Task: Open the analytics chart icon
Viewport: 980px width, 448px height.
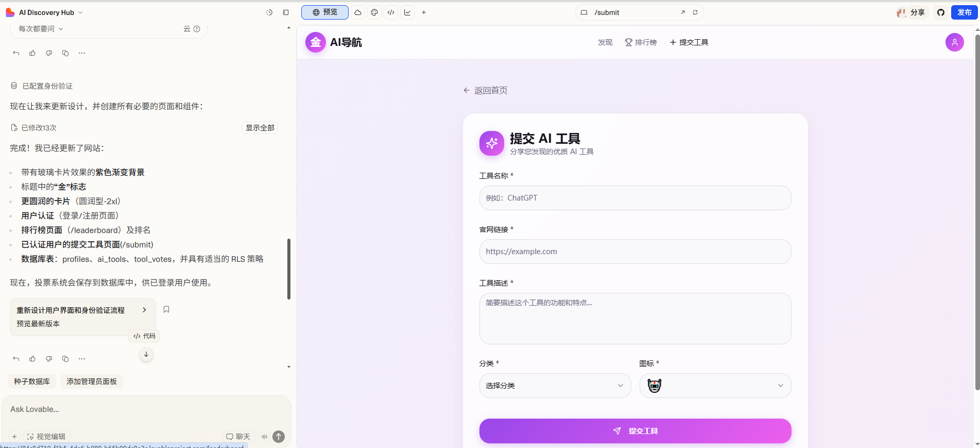Action: [x=407, y=12]
